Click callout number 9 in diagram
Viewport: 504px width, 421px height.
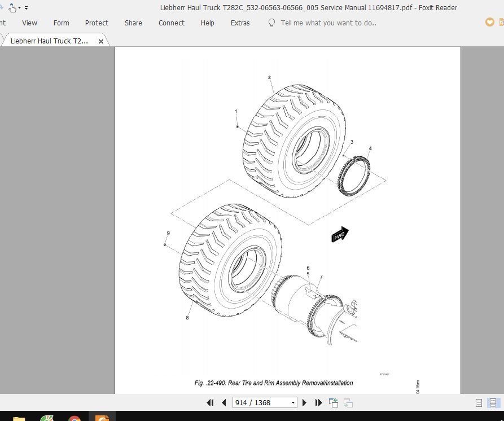tap(168, 233)
